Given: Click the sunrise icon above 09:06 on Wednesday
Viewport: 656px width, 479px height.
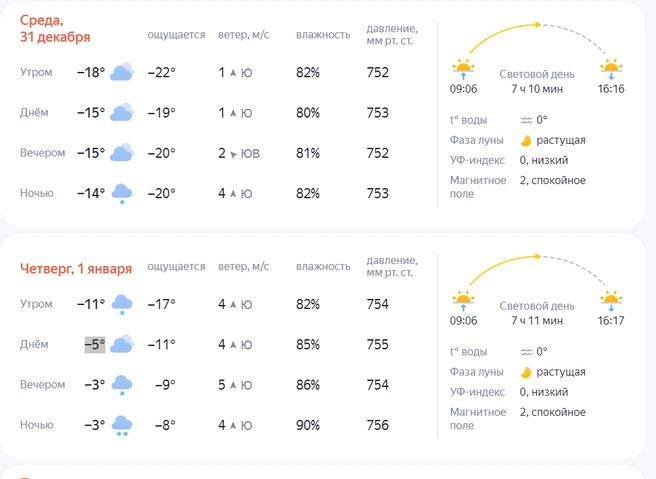Looking at the screenshot, I should tap(463, 69).
